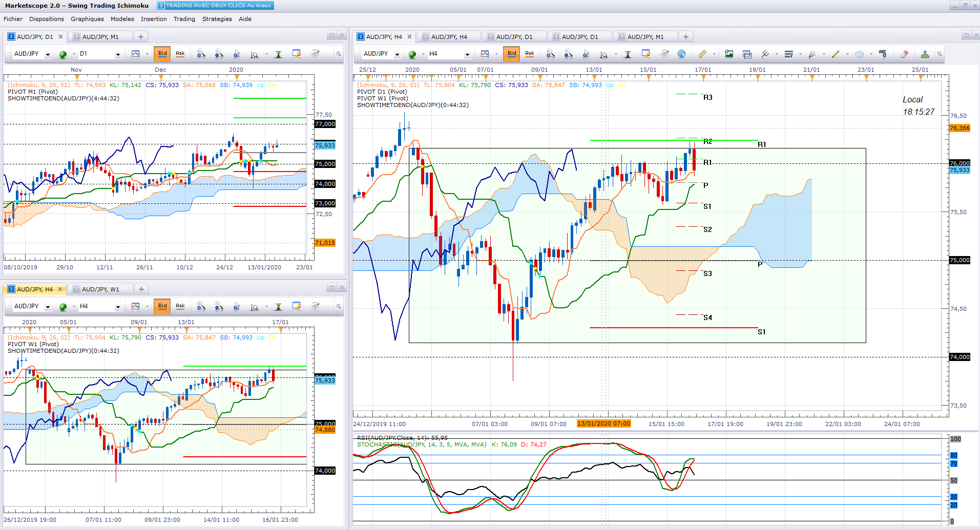This screenshot has height=530, width=980.
Task: Toggle Ask price in the main H4 chart
Action: tap(530, 54)
